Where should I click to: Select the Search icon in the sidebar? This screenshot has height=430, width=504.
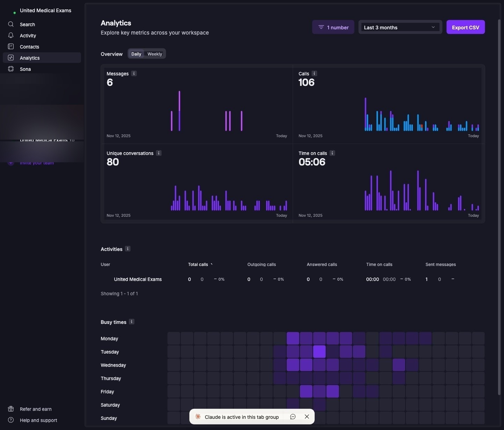click(x=11, y=24)
